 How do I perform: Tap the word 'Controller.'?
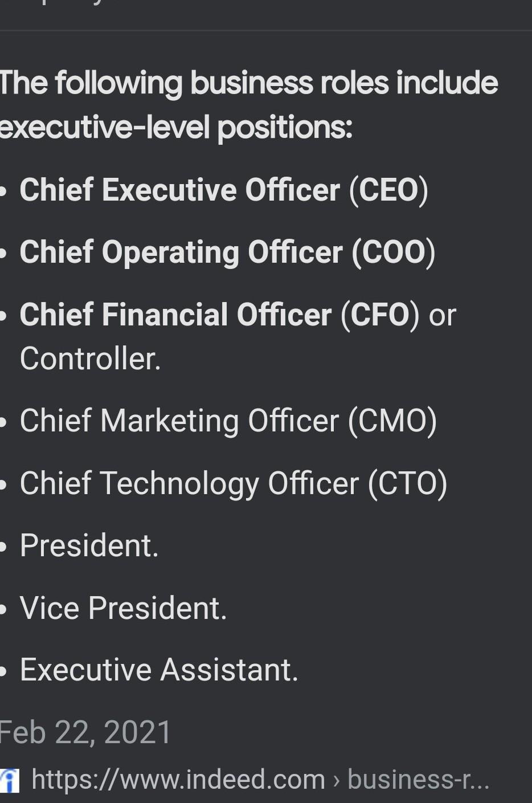tap(90, 358)
